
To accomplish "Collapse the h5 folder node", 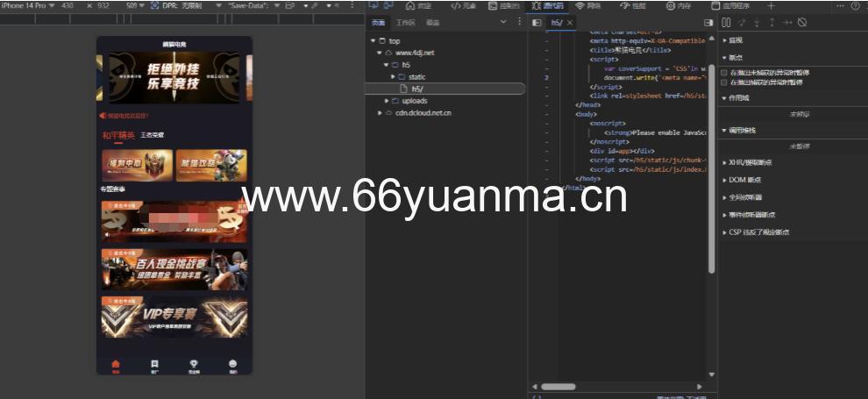I will pos(387,65).
